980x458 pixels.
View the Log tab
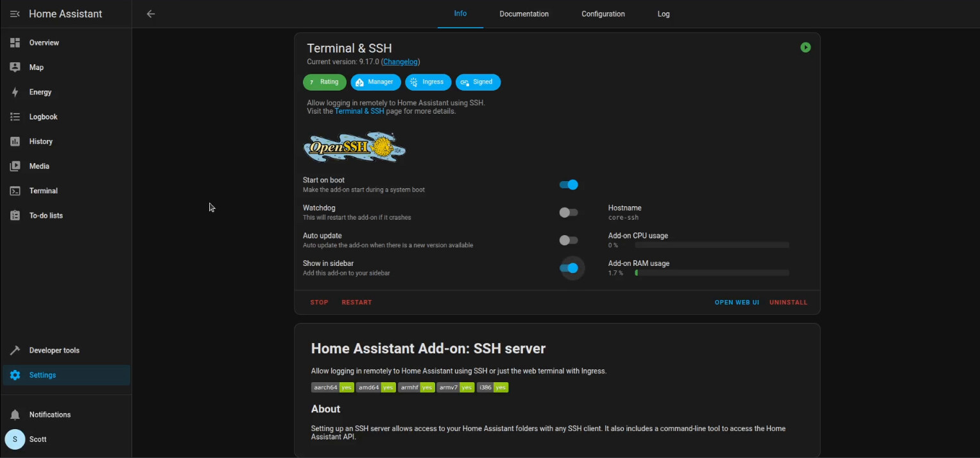[664, 14]
